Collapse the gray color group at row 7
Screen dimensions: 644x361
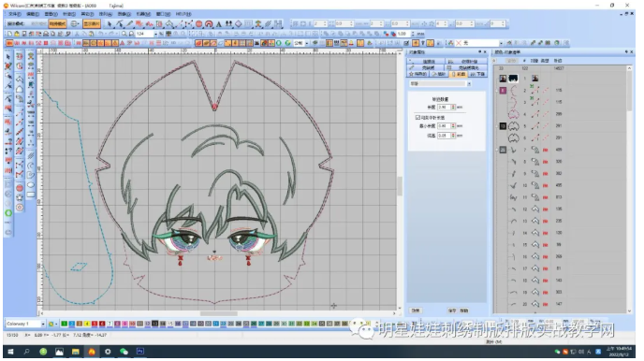pos(496,150)
